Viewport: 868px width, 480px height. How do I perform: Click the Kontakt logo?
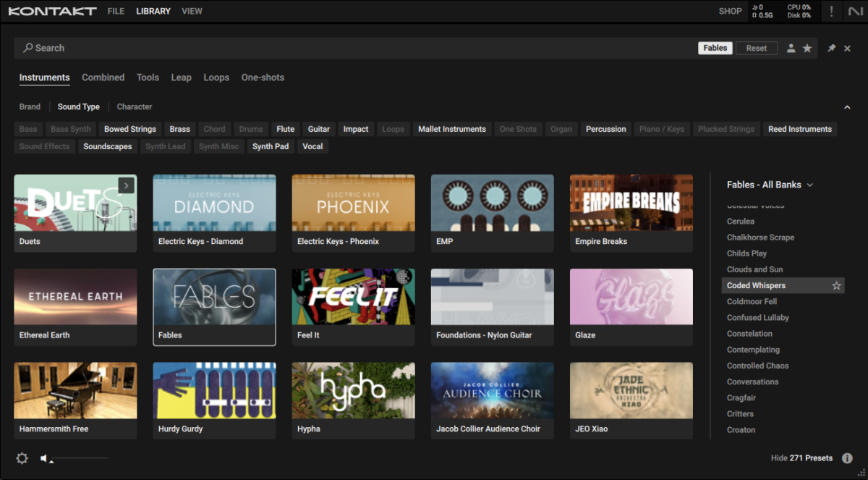(52, 11)
